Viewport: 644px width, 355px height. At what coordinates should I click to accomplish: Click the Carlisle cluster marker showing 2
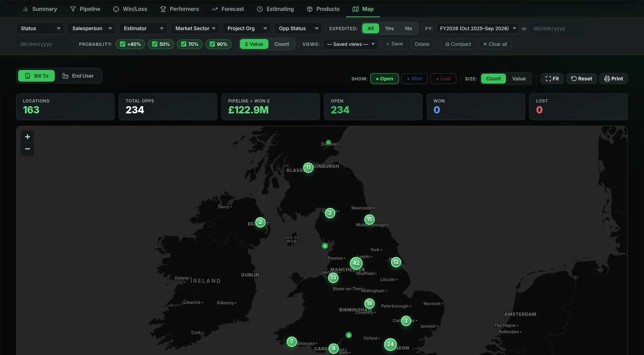[330, 213]
